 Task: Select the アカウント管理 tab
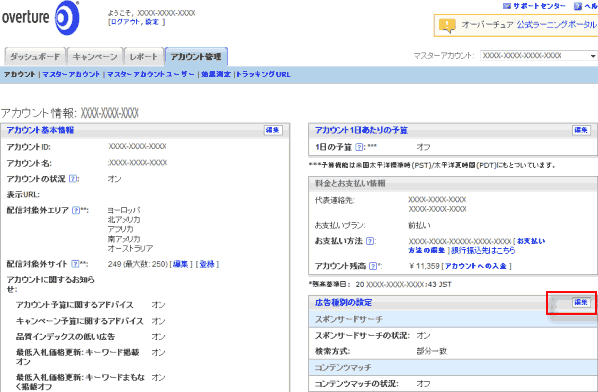click(196, 57)
